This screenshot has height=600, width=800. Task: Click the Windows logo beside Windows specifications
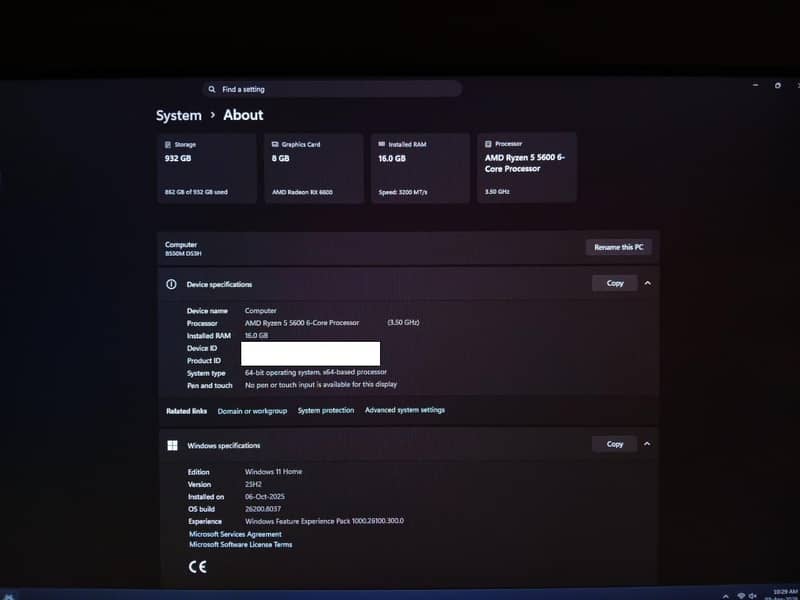click(173, 445)
